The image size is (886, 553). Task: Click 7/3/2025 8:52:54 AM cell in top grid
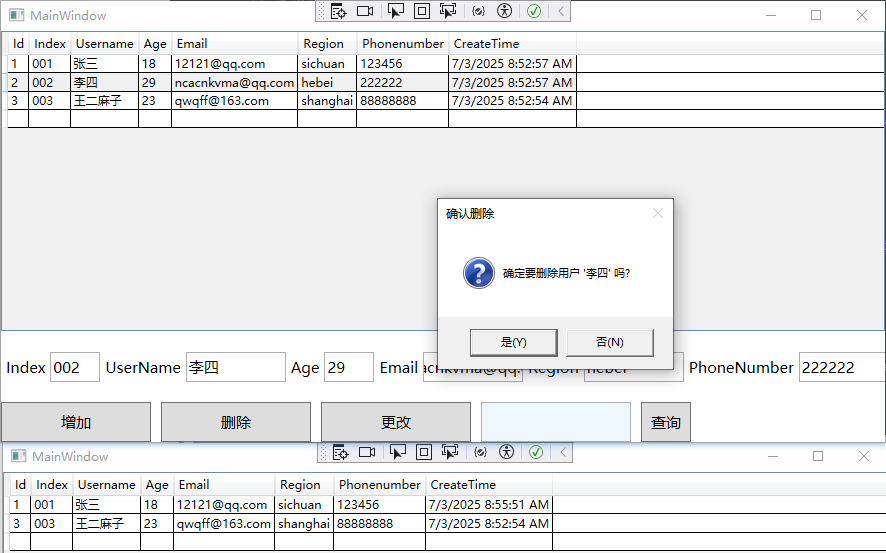click(x=513, y=101)
